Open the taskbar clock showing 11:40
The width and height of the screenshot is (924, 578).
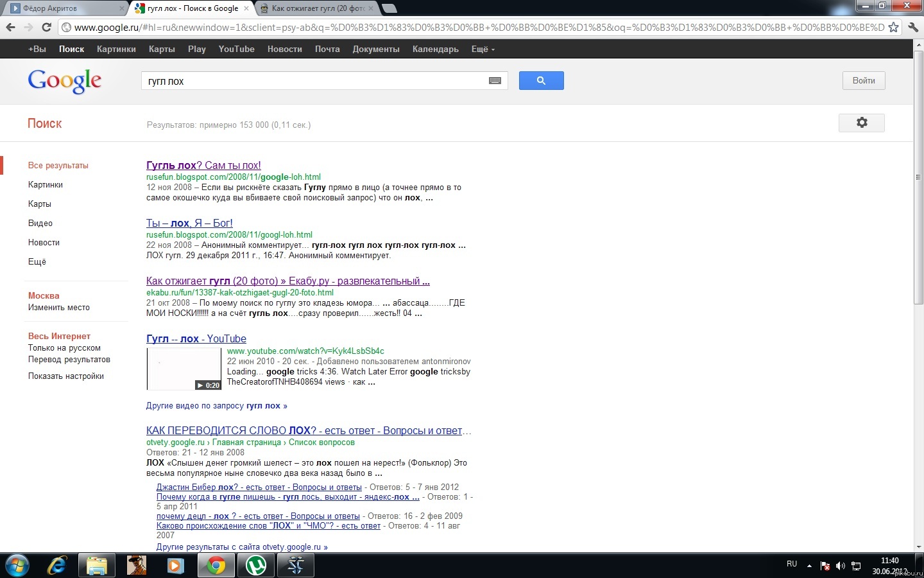coord(890,566)
